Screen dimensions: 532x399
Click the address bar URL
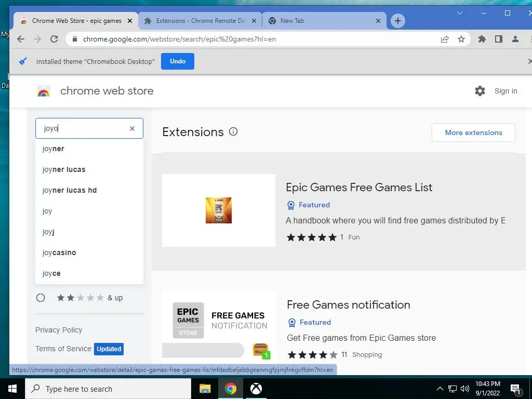[x=179, y=39]
